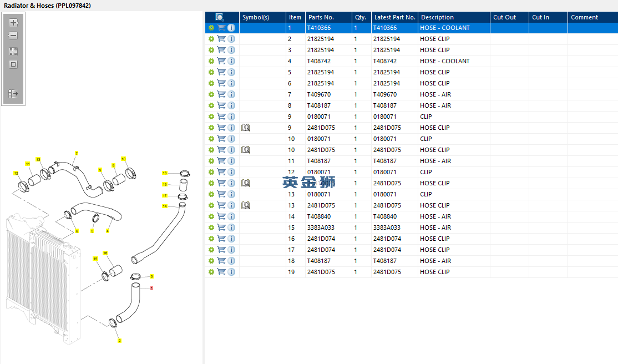The width and height of the screenshot is (618, 364).
Task: Select the 3383A033 HOSE - AIR row
Action: [x=412, y=228]
